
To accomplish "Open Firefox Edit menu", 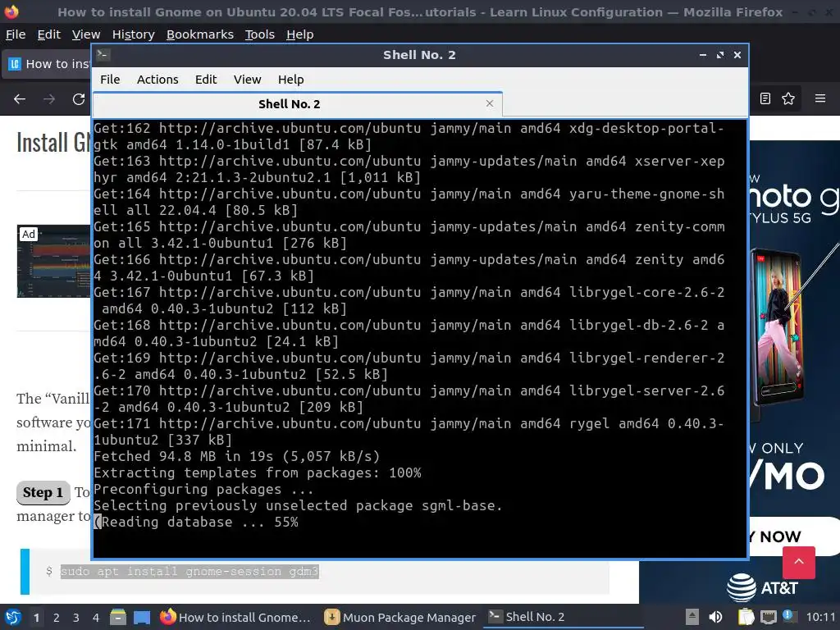I will point(48,34).
